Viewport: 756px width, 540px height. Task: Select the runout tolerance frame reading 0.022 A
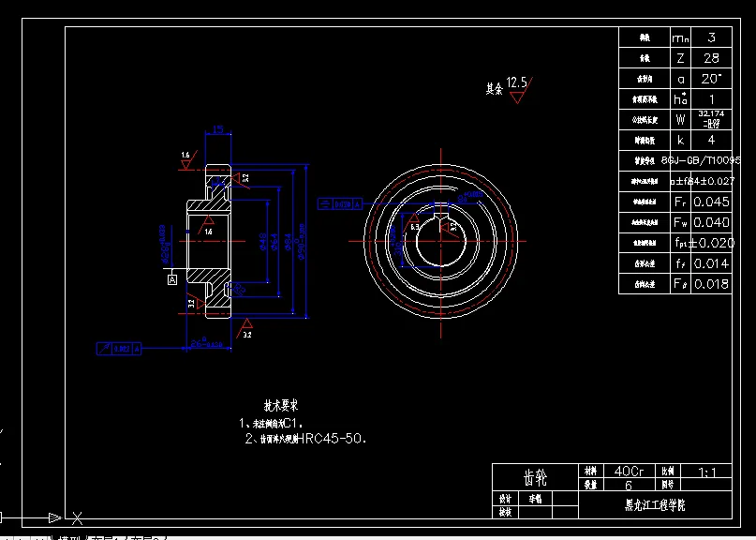click(119, 349)
